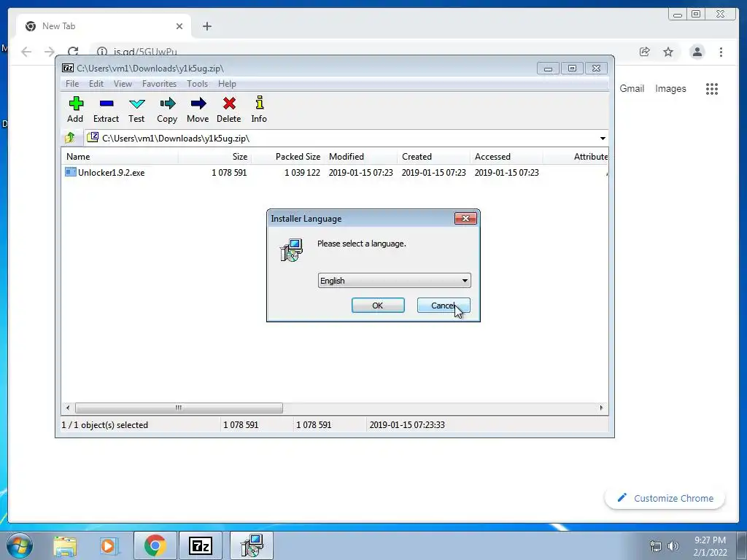Screen dimensions: 747x560
Task: Open the Gmail link
Action: coord(632,88)
